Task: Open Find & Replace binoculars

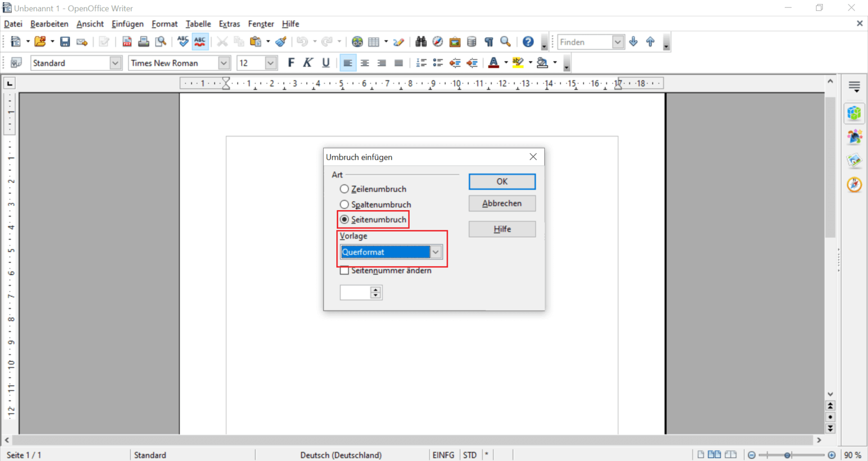Action: [x=421, y=42]
